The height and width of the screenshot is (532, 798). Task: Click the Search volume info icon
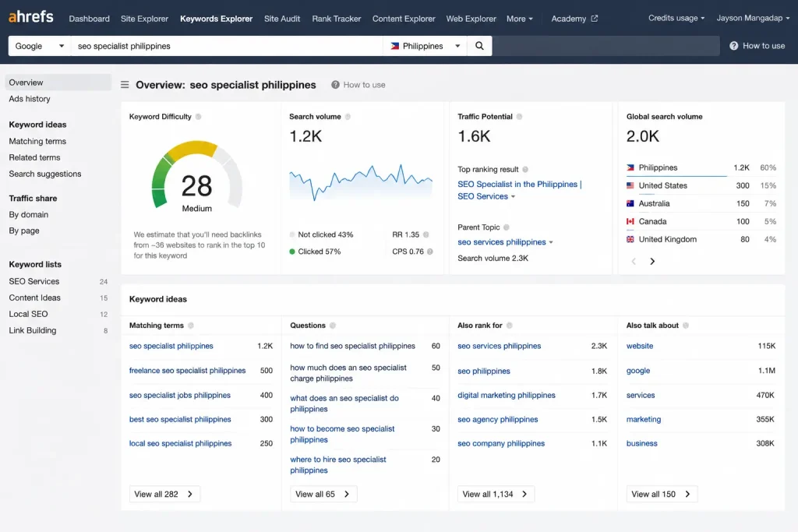348,117
